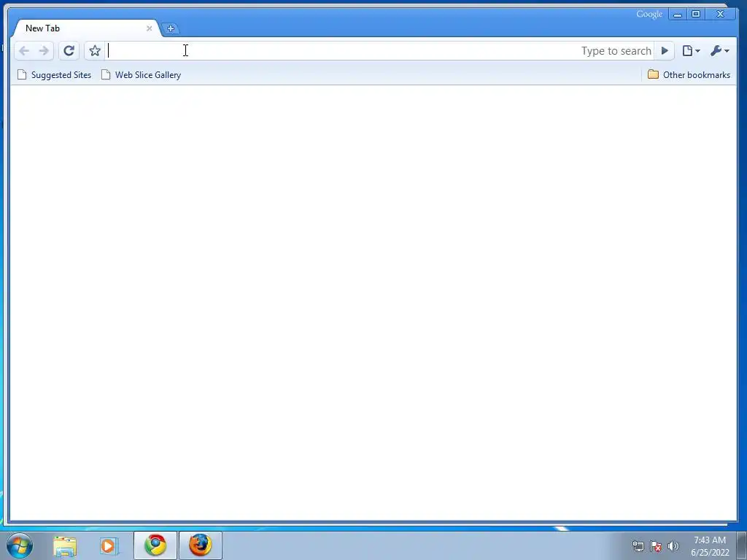Open the Web Slice Gallery bookmark

coord(141,75)
